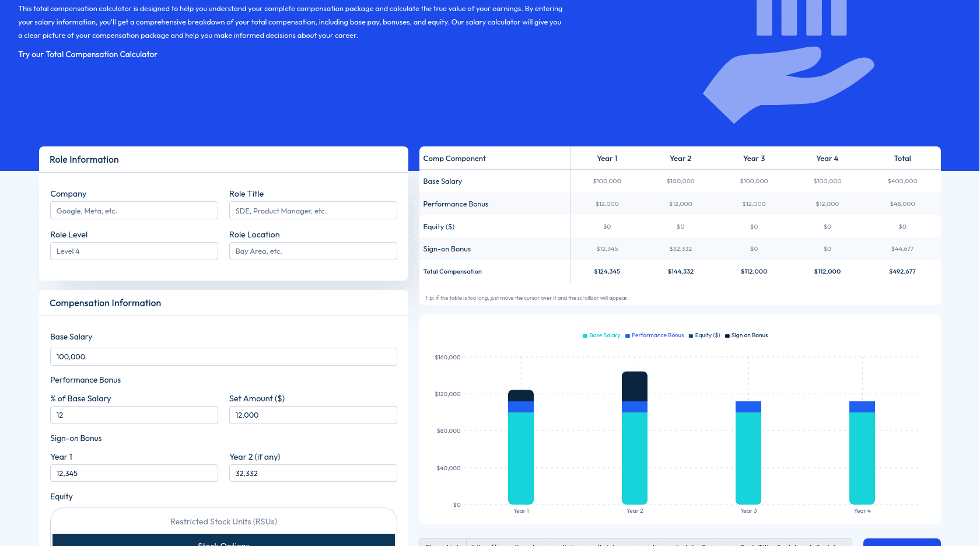Image resolution: width=980 pixels, height=546 pixels.
Task: Select the Restricted Stock Units (RSUs) tab
Action: pos(223,521)
